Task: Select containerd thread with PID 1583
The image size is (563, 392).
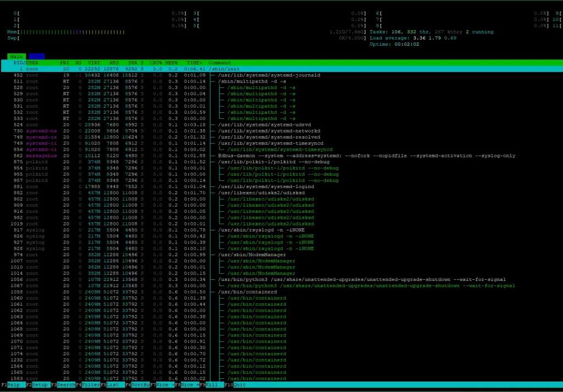Action: point(281,379)
